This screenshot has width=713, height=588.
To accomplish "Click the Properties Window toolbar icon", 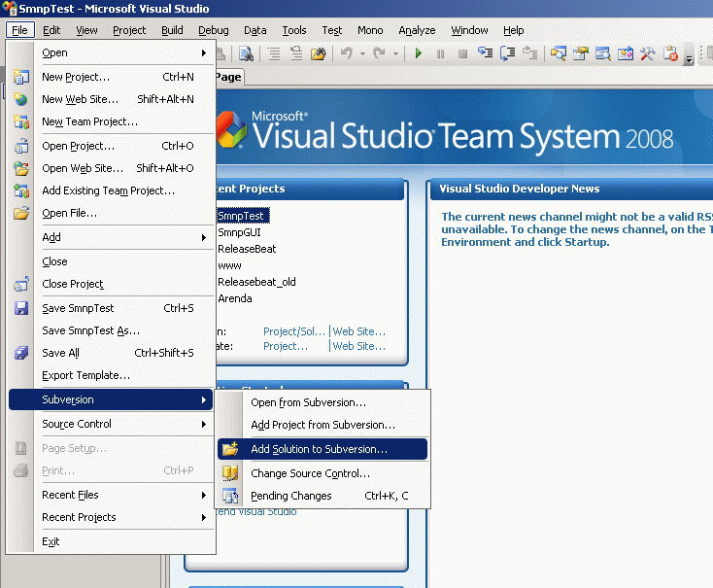I will 581,53.
